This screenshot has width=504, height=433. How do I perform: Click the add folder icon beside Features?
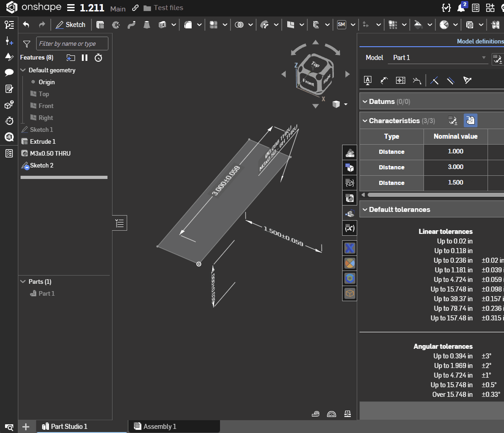tap(70, 58)
